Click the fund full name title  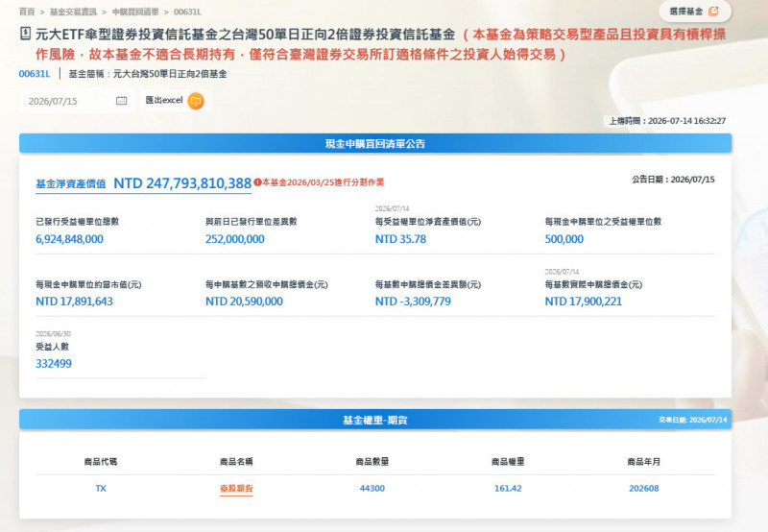[246, 35]
